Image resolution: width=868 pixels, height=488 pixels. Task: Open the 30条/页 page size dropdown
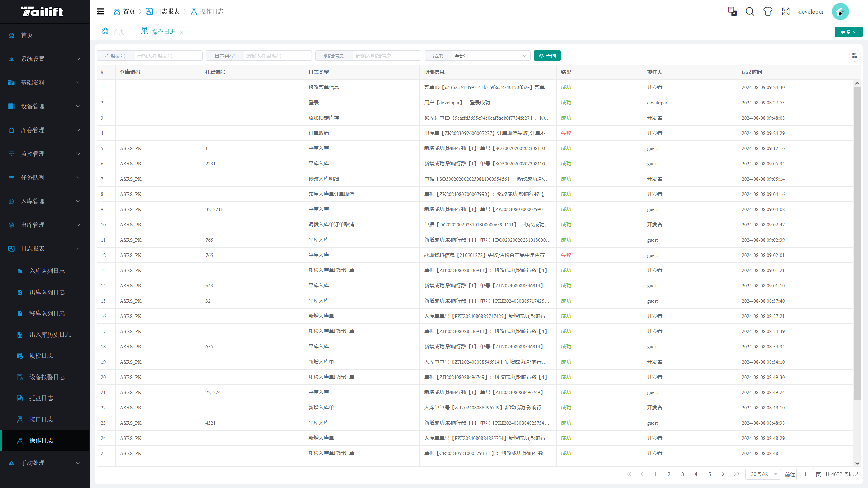(x=763, y=474)
